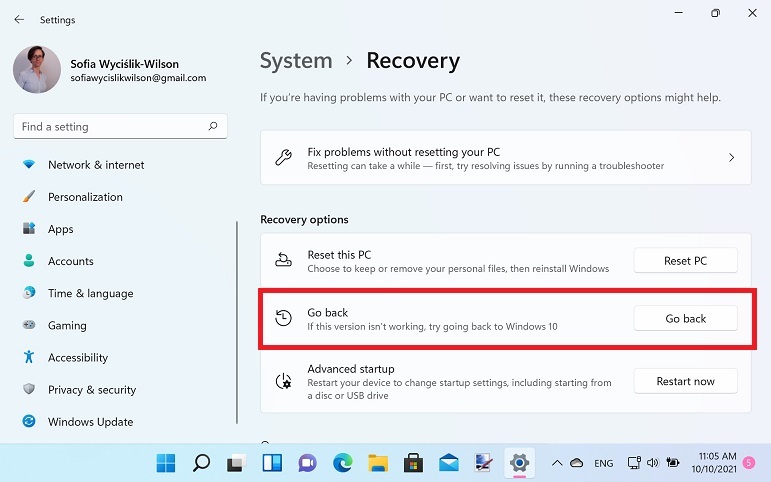This screenshot has width=771, height=482.
Task: Click the sidebar vertical scrollbar
Action: (x=237, y=322)
